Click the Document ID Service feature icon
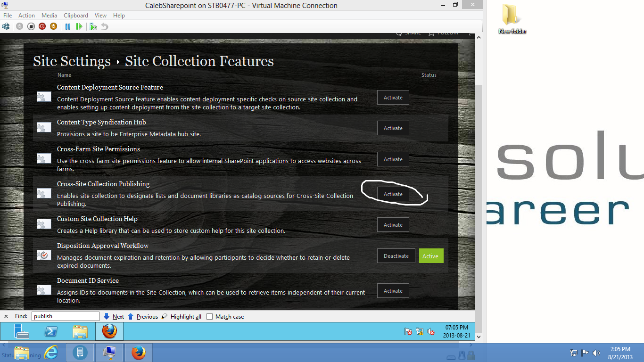The width and height of the screenshot is (644, 362). point(44,290)
